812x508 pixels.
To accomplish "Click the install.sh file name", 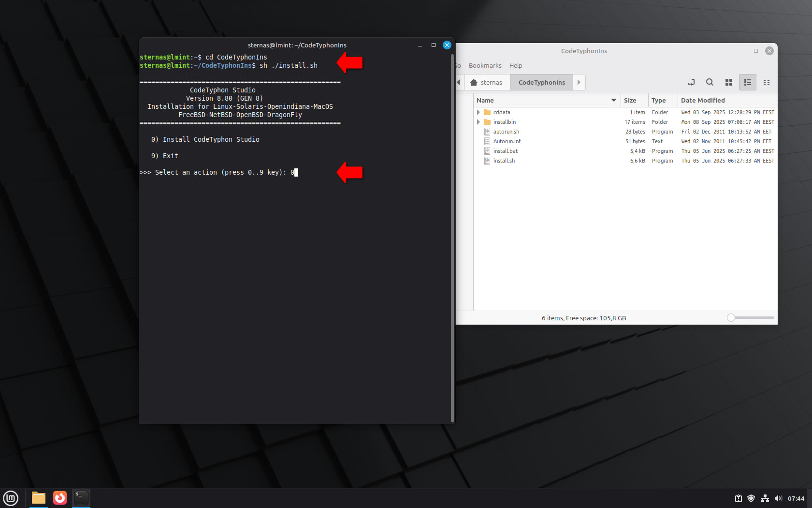I will click(504, 161).
